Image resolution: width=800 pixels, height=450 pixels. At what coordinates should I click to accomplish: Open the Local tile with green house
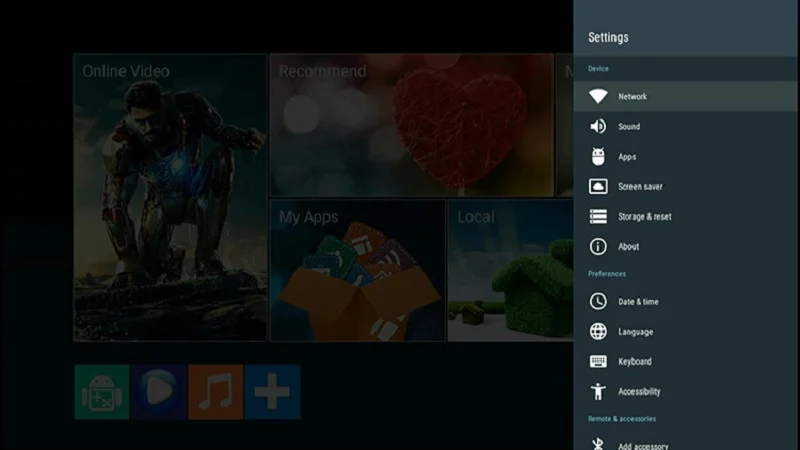pyautogui.click(x=511, y=270)
